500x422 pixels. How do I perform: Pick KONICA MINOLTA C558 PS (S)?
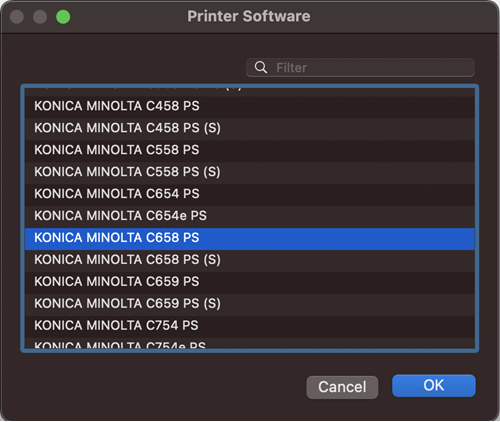[250, 173]
